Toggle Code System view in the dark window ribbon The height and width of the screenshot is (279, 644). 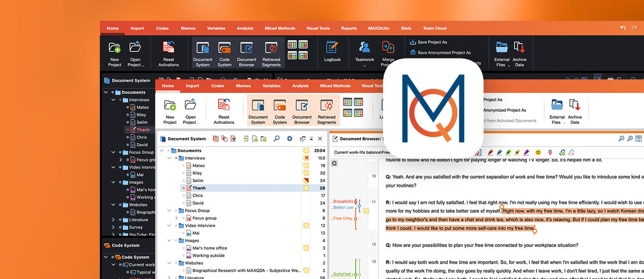[x=224, y=54]
